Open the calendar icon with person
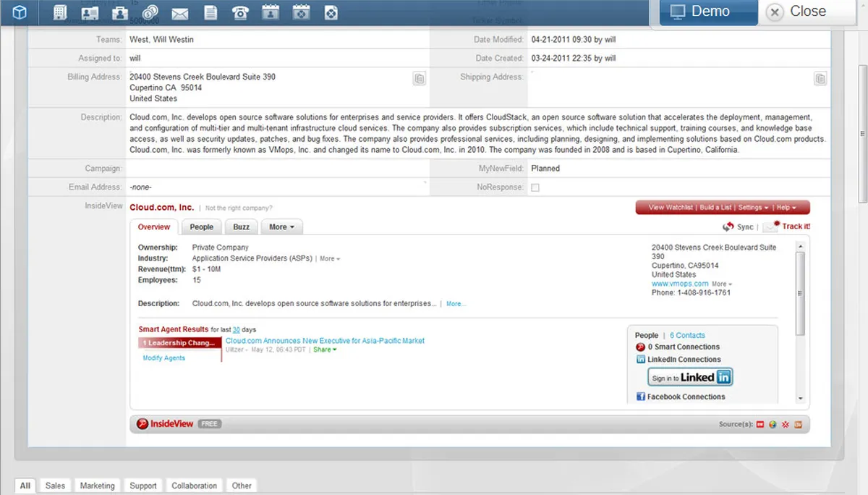The image size is (868, 495). pyautogui.click(x=270, y=12)
